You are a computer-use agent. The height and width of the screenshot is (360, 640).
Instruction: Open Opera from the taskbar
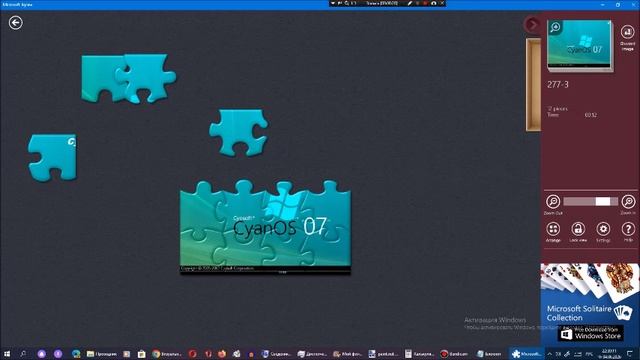pyautogui.click(x=192, y=354)
